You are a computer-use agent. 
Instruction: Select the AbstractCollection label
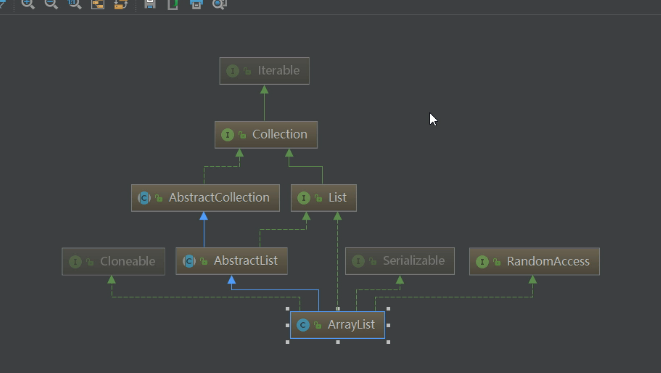219,197
